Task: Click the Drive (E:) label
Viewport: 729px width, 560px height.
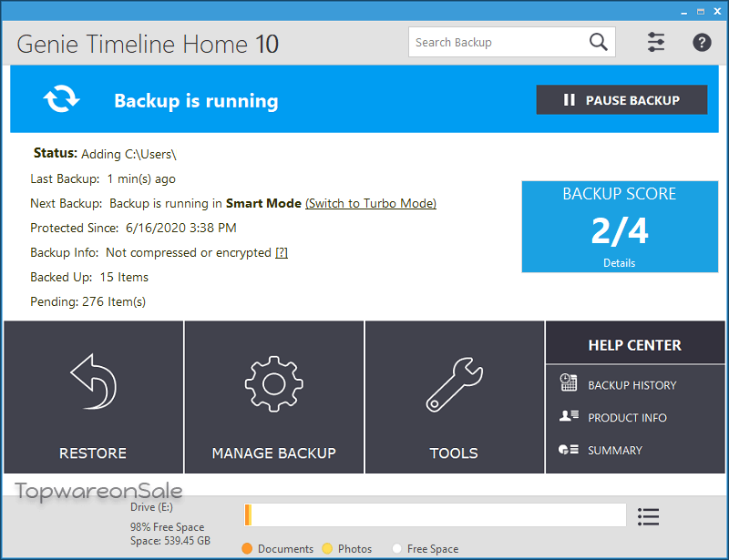Action: (x=151, y=507)
